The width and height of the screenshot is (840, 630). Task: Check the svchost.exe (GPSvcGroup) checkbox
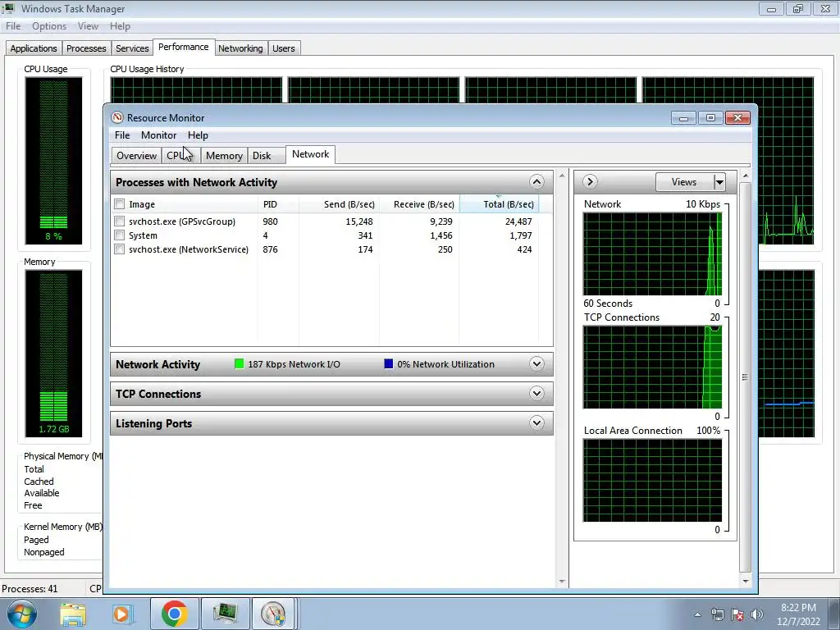pos(120,221)
